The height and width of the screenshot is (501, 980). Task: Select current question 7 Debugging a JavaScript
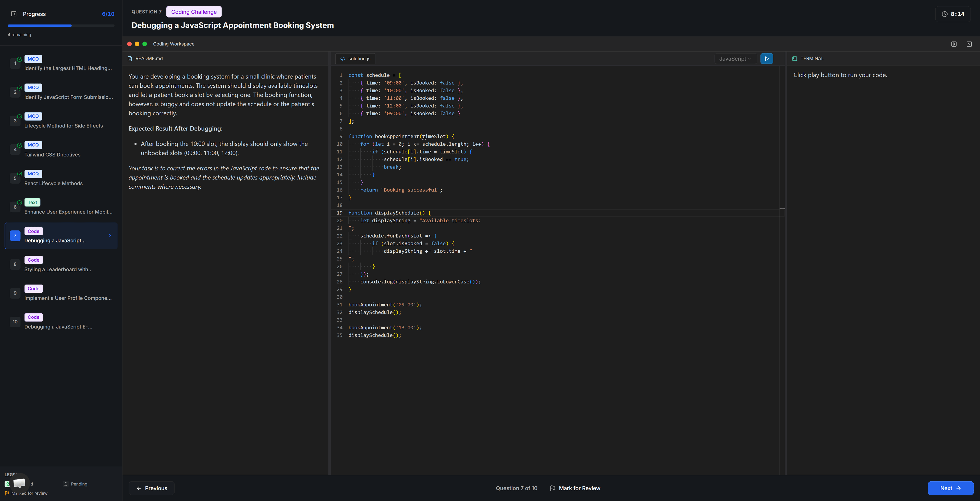point(61,236)
